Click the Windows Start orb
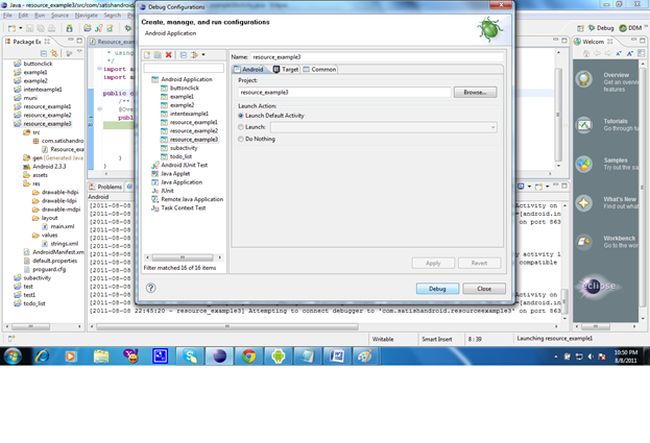This screenshot has width=650, height=443. tap(12, 356)
